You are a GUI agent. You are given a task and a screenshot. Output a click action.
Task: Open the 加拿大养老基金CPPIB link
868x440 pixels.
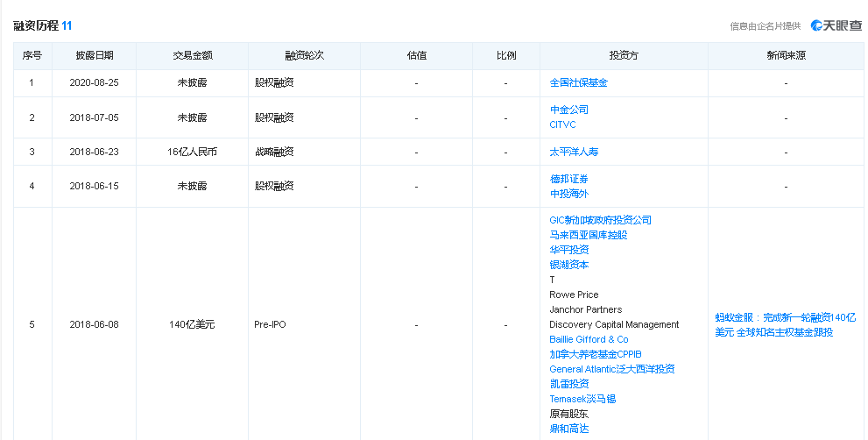[x=595, y=354]
